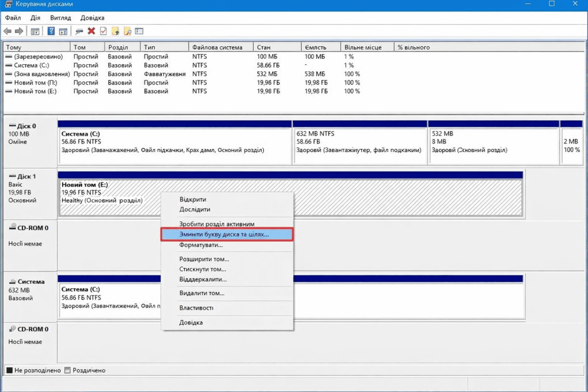Viewport: 588px width, 392px height.
Task: Open the Дія menu
Action: [35, 18]
